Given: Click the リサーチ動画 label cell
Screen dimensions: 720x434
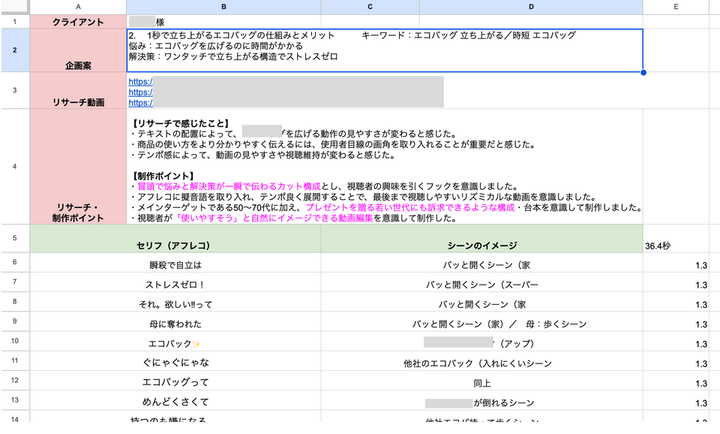Looking at the screenshot, I should (78, 90).
